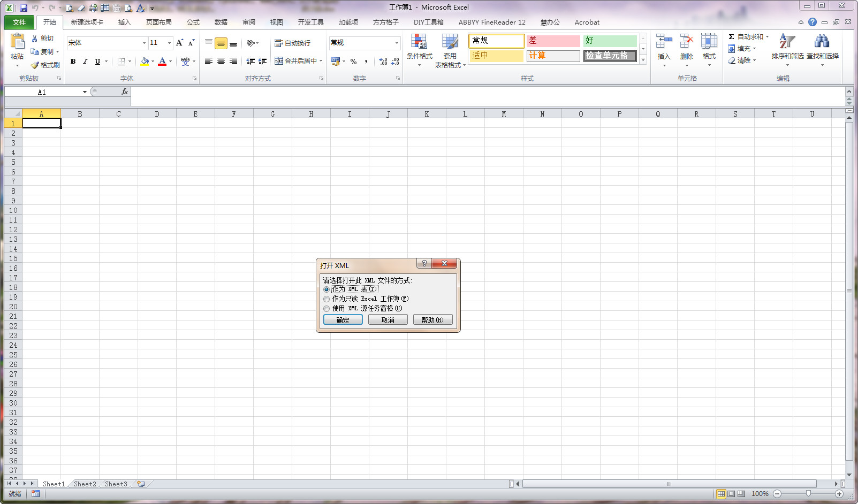Align text to the top of the cell
The height and width of the screenshot is (504, 858).
point(209,43)
